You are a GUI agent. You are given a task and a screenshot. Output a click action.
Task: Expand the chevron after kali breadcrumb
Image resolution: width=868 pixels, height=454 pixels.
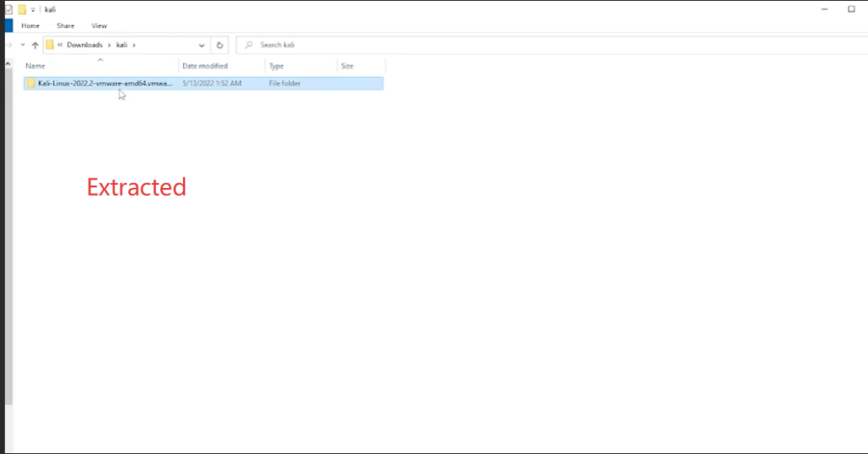coord(134,45)
